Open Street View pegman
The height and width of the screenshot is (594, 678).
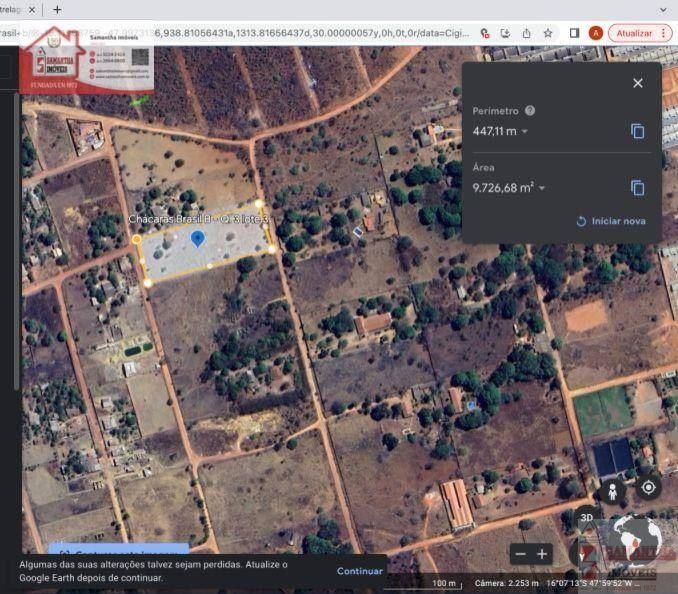611,491
